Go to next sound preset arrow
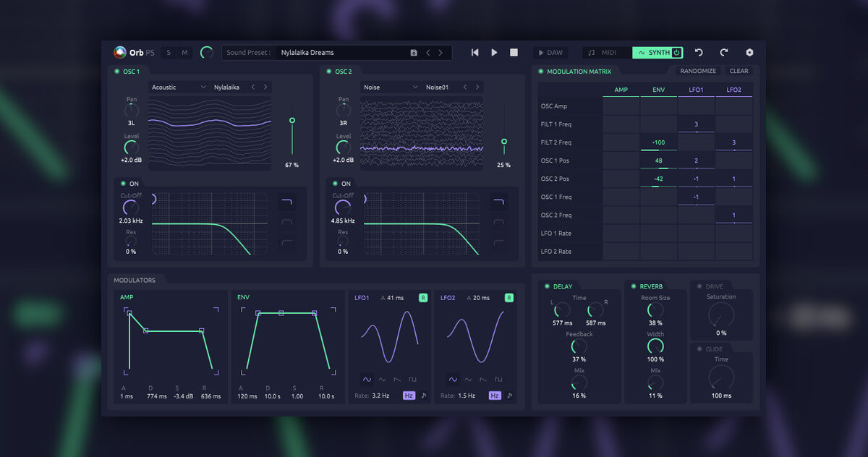Image resolution: width=868 pixels, height=457 pixels. pyautogui.click(x=441, y=53)
